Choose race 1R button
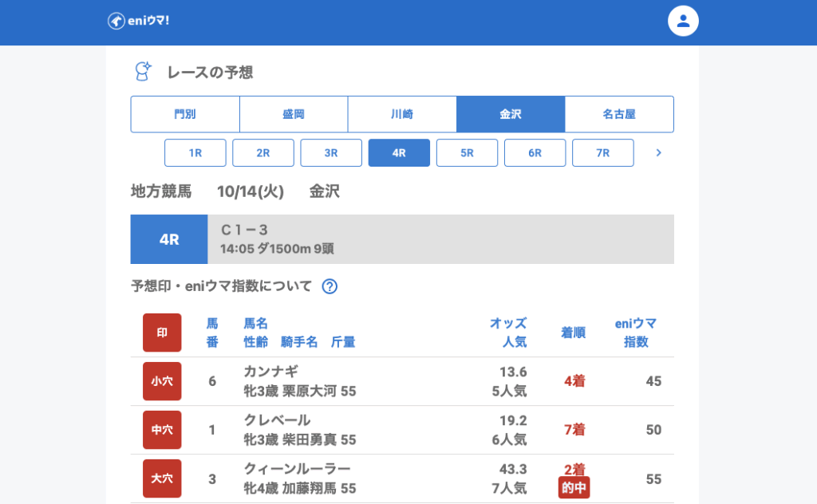 (195, 153)
